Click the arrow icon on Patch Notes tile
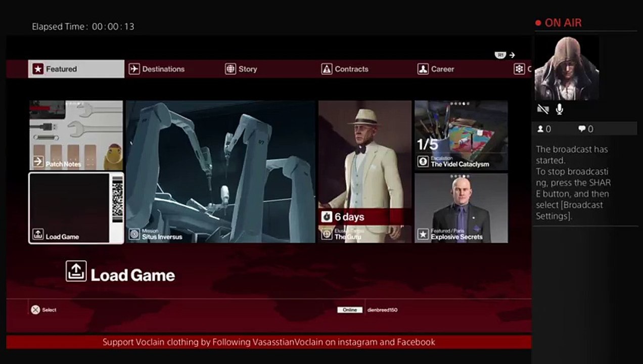 pos(38,161)
